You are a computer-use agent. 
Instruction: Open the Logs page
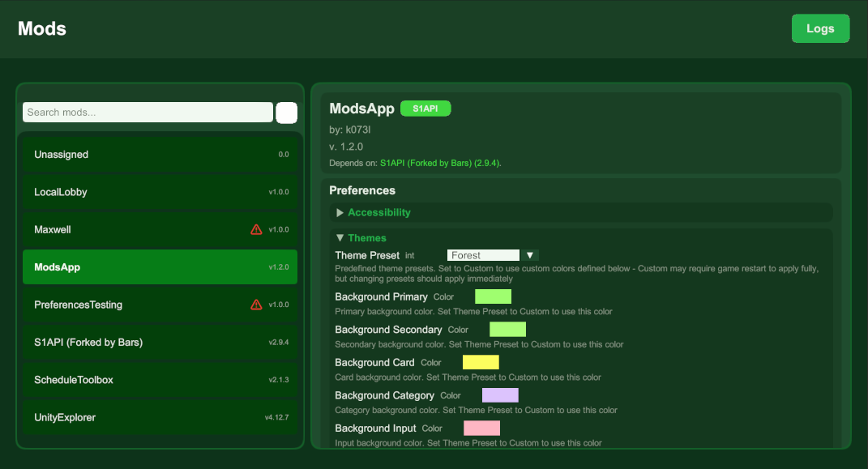tap(820, 28)
